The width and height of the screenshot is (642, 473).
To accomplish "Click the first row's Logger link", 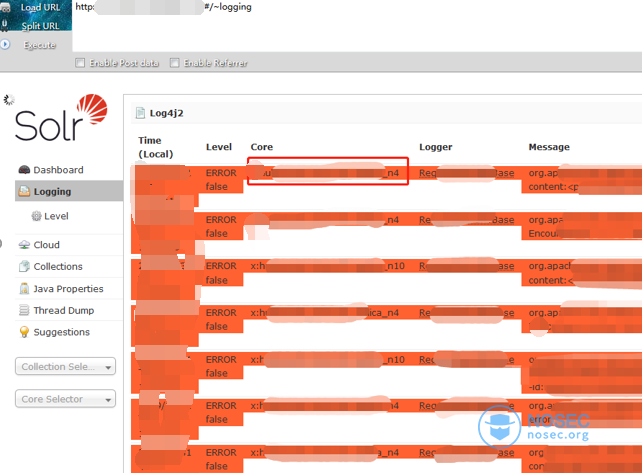I will pyautogui.click(x=466, y=173).
